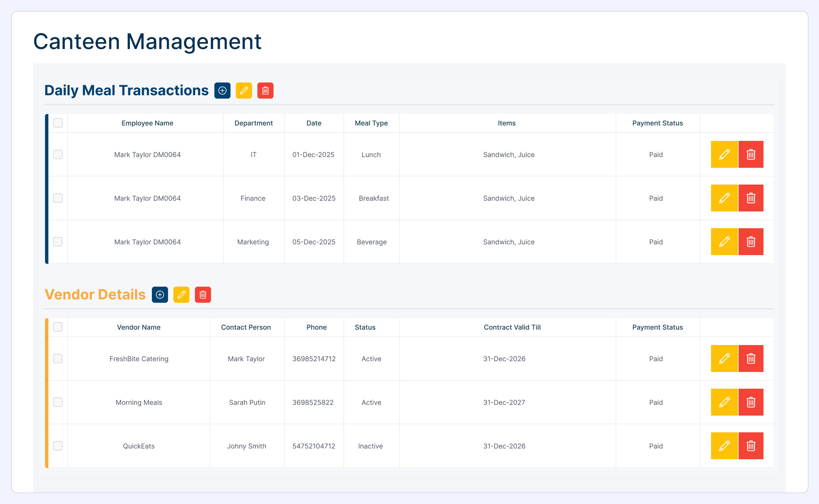Check select-all box in meal transactions header
This screenshot has height=504, width=819.
58,123
